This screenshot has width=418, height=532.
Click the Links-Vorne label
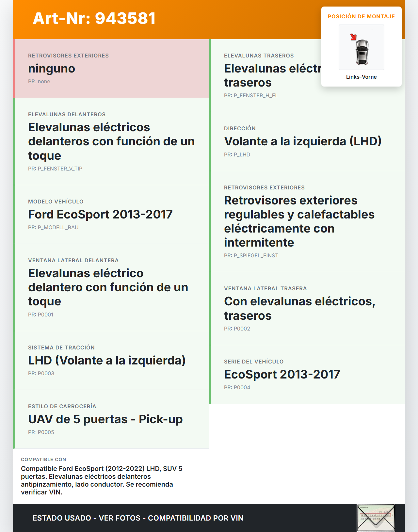click(x=361, y=77)
